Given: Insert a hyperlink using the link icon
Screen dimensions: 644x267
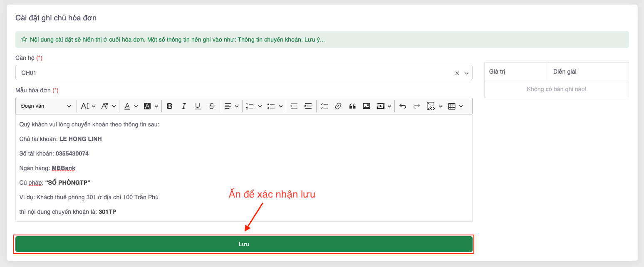Looking at the screenshot, I should click(338, 106).
